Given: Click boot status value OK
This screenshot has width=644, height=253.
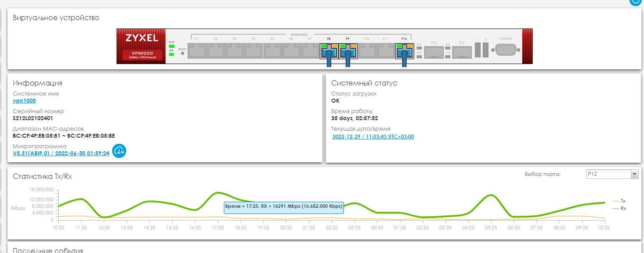Looking at the screenshot, I should [335, 101].
